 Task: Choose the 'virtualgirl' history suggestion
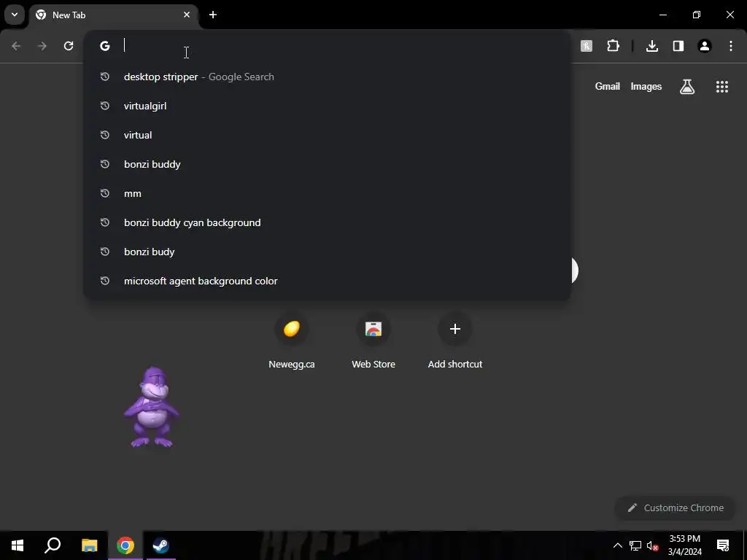[x=328, y=106]
